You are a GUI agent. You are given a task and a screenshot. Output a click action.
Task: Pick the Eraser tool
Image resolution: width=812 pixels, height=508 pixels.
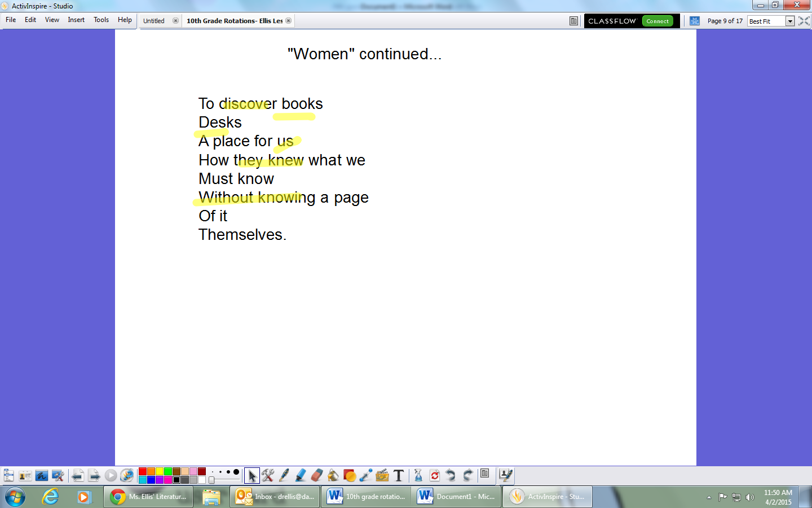tap(317, 476)
